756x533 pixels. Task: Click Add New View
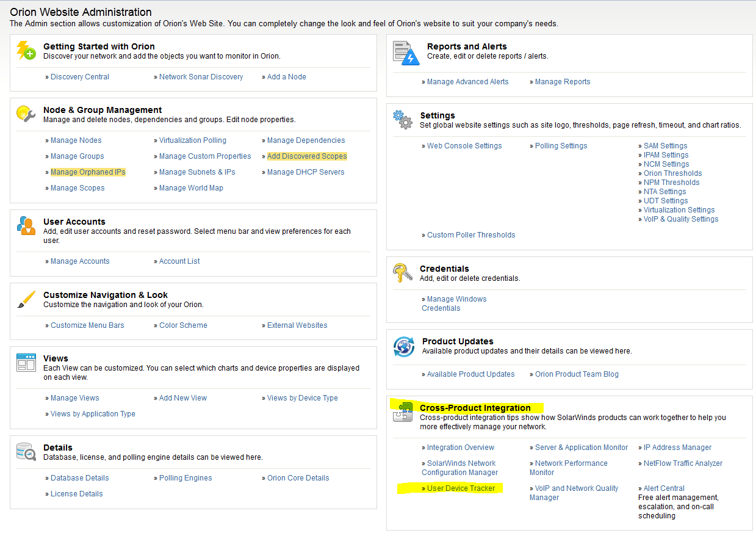pos(183,398)
